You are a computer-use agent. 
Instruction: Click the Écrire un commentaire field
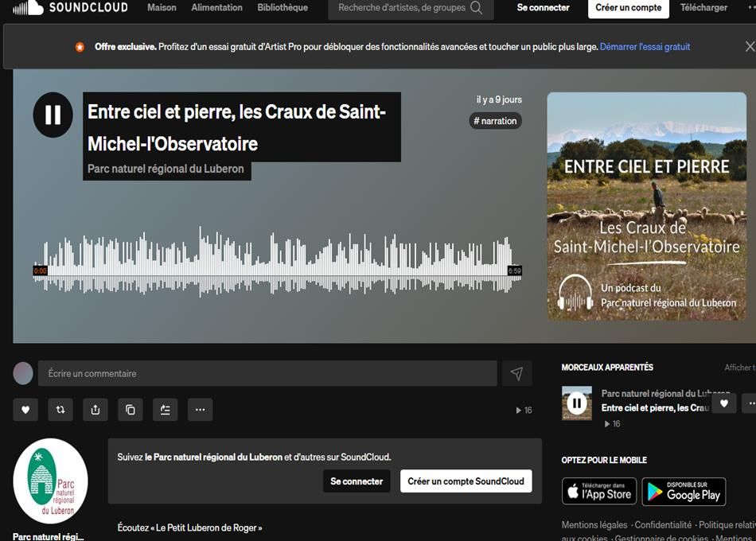coord(267,373)
